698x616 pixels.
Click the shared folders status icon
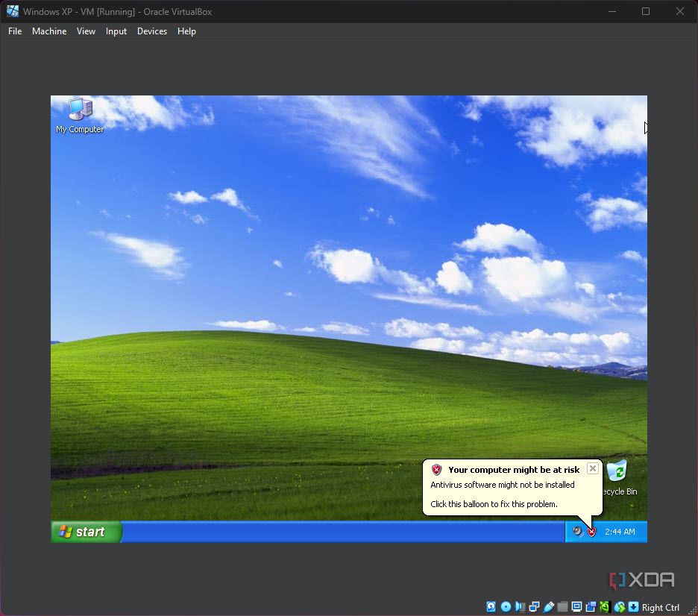[563, 606]
